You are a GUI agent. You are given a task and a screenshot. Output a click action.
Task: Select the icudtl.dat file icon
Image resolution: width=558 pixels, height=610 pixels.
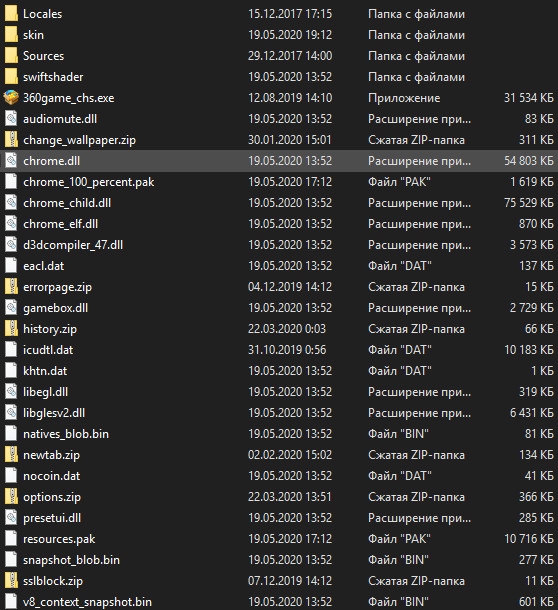[x=11, y=350]
